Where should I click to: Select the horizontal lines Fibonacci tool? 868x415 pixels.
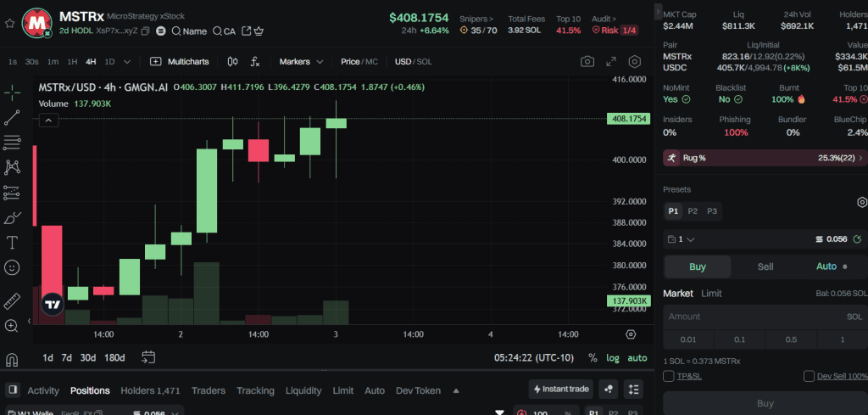[x=12, y=143]
